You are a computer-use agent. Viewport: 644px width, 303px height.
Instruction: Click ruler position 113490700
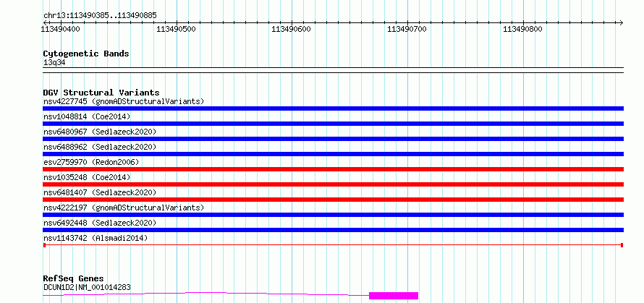click(407, 29)
